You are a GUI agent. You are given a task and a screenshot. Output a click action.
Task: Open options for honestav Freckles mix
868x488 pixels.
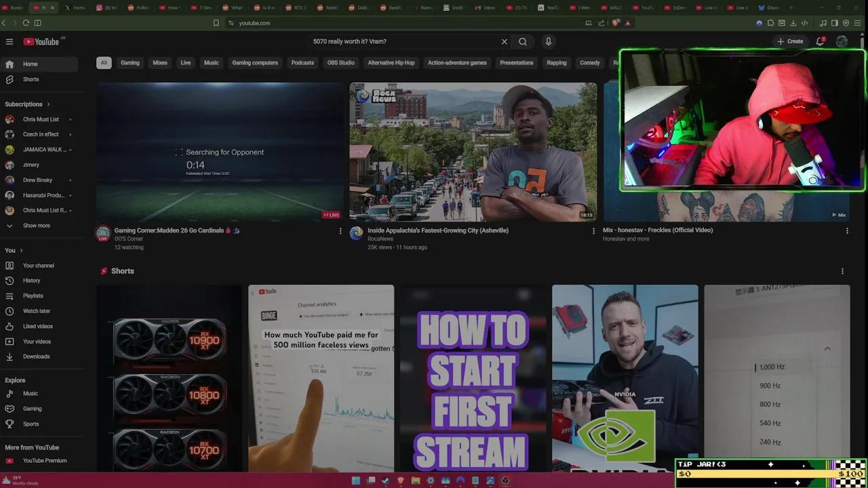tap(847, 231)
